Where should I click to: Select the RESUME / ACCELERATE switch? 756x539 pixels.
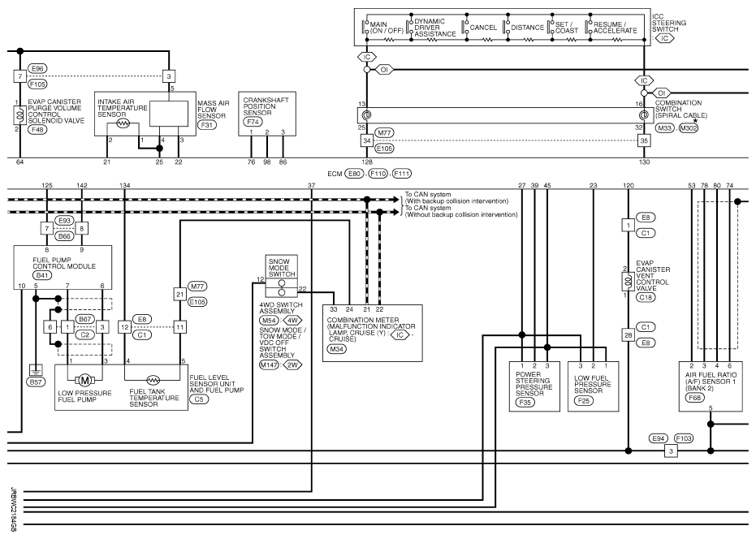tap(611, 27)
